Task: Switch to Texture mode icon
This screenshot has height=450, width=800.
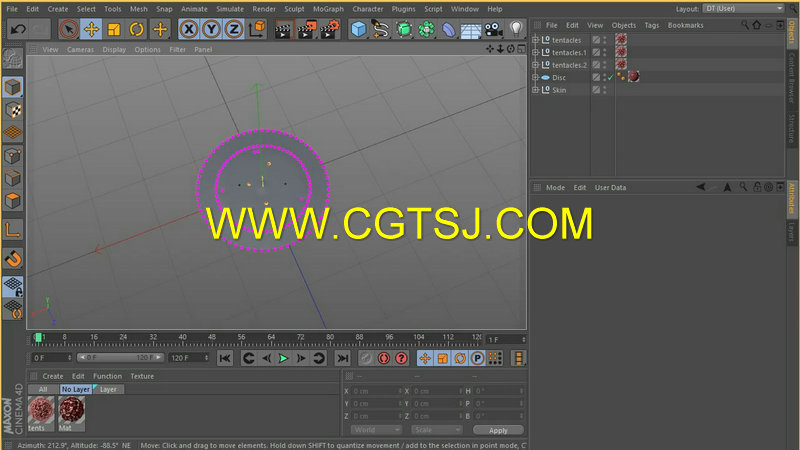Action: [13, 110]
